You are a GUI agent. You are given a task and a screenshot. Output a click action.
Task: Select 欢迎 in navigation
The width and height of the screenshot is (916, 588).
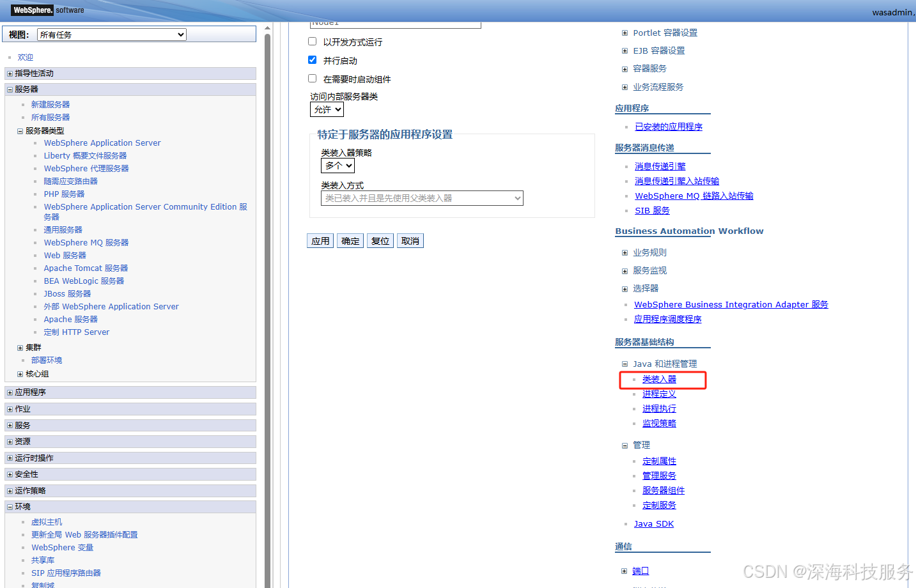(26, 58)
